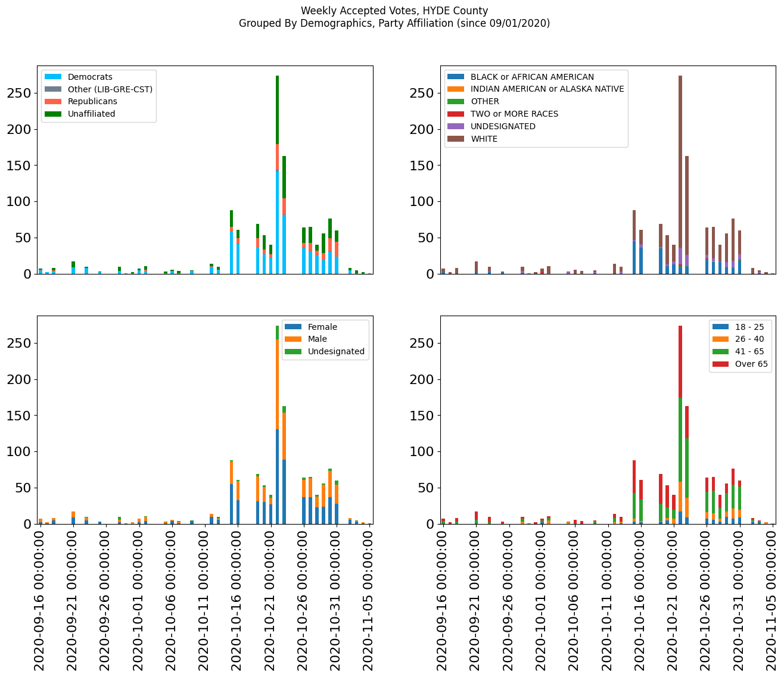Select the 'Other (LIB-GRE-CST)' legend label
Viewport: 784px width, 677px height.
(x=110, y=89)
